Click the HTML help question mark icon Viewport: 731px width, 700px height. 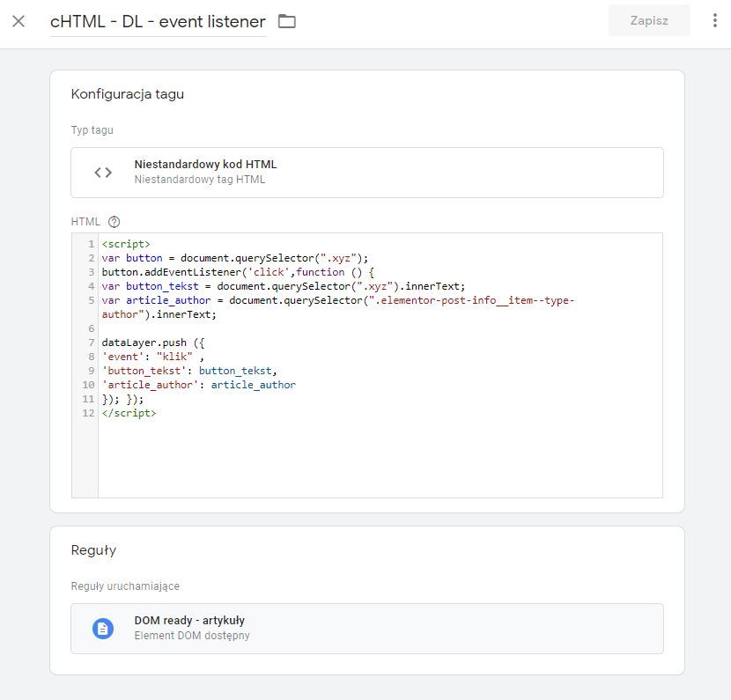[x=114, y=222]
